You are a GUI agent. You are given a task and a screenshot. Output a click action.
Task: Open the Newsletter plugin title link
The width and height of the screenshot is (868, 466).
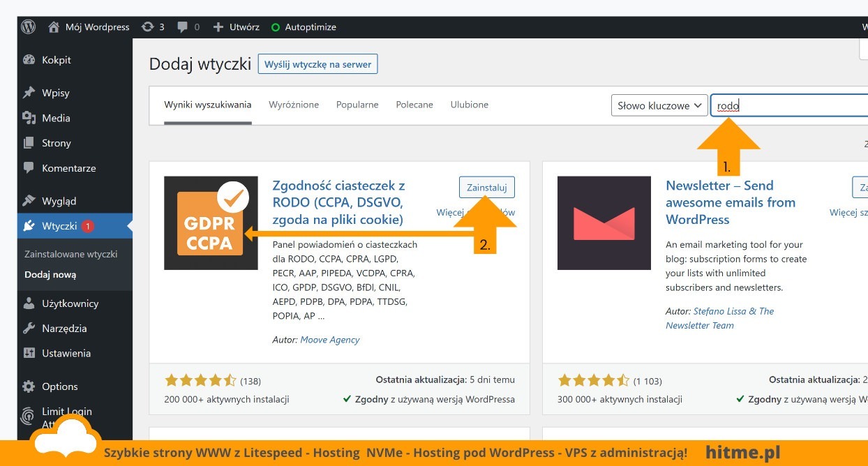[x=731, y=202]
